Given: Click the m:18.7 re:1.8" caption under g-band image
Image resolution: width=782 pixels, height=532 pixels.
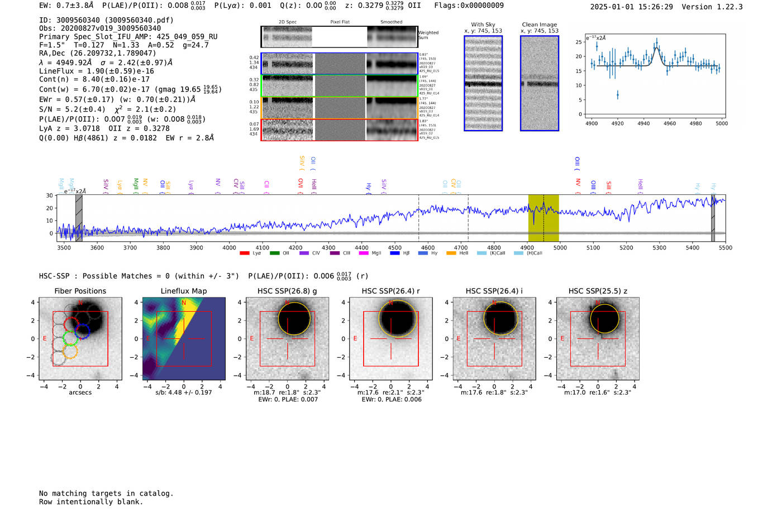Looking at the screenshot, I should coord(287,392).
